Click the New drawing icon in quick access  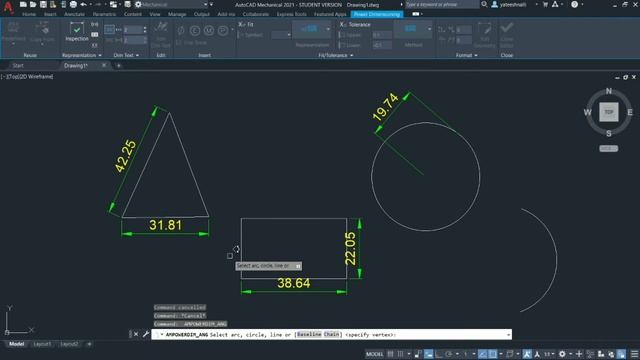23,4
